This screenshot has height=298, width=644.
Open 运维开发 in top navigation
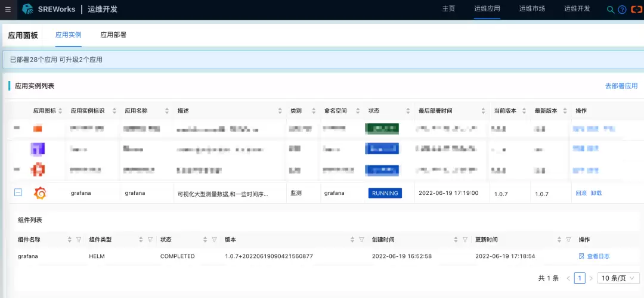(577, 8)
